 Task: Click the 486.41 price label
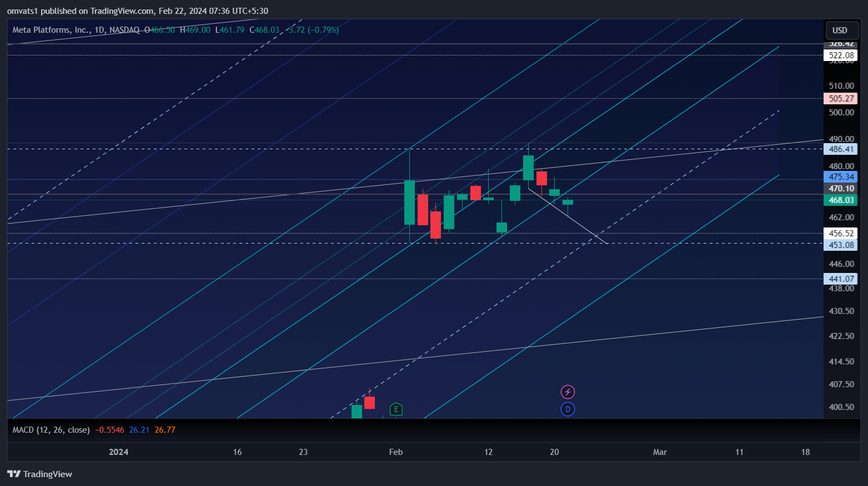pyautogui.click(x=840, y=149)
